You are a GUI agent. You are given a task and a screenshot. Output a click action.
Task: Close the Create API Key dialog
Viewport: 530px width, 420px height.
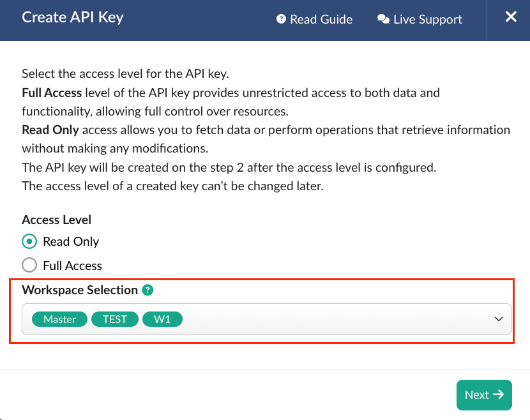tap(511, 17)
